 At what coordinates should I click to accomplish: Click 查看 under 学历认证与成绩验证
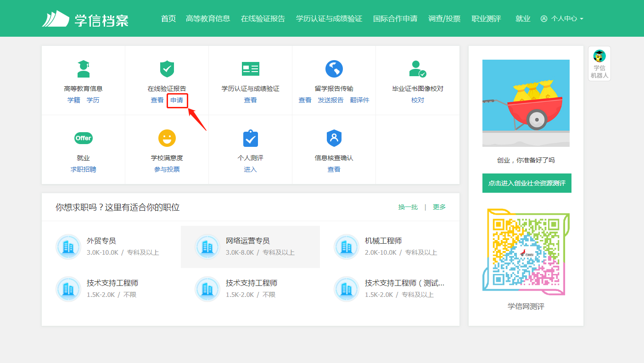tap(250, 100)
